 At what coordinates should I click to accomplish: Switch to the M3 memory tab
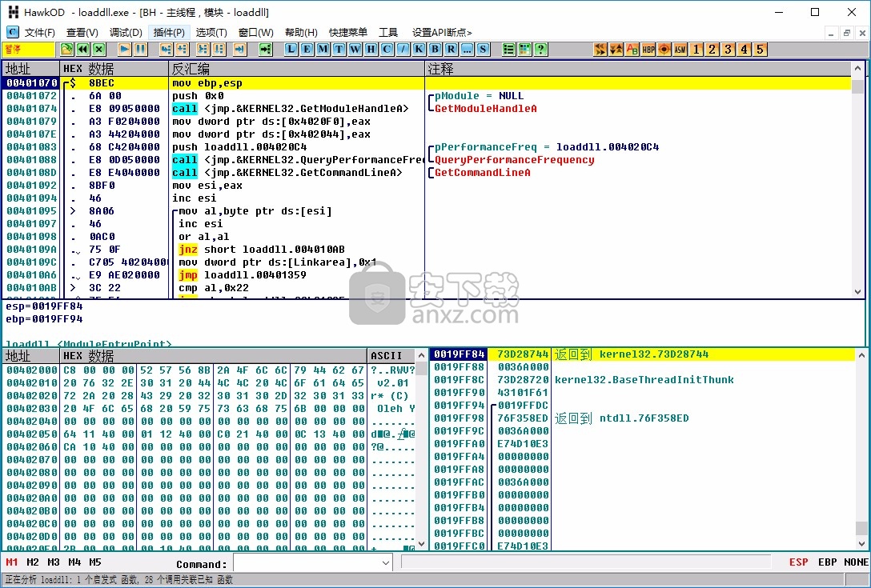pos(54,562)
